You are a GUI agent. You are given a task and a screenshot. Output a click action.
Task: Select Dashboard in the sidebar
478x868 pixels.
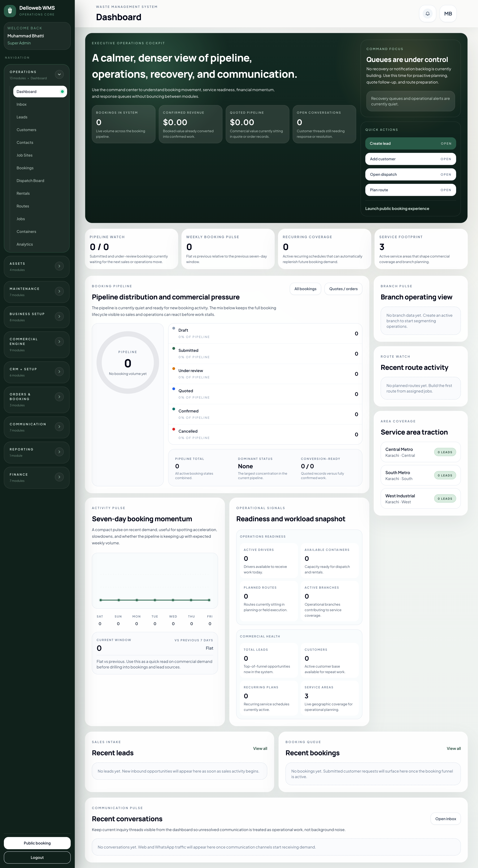point(40,92)
